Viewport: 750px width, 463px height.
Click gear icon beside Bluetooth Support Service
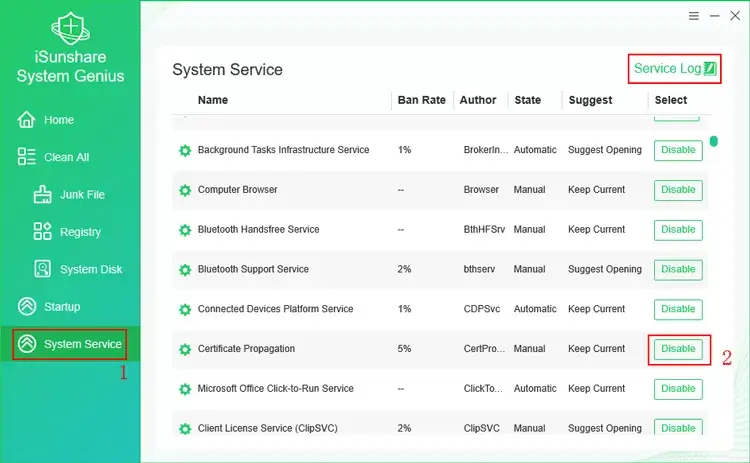185,269
